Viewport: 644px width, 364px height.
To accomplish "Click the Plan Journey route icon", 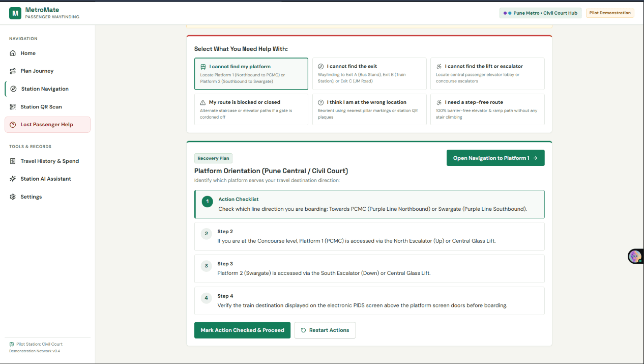I will click(x=13, y=71).
